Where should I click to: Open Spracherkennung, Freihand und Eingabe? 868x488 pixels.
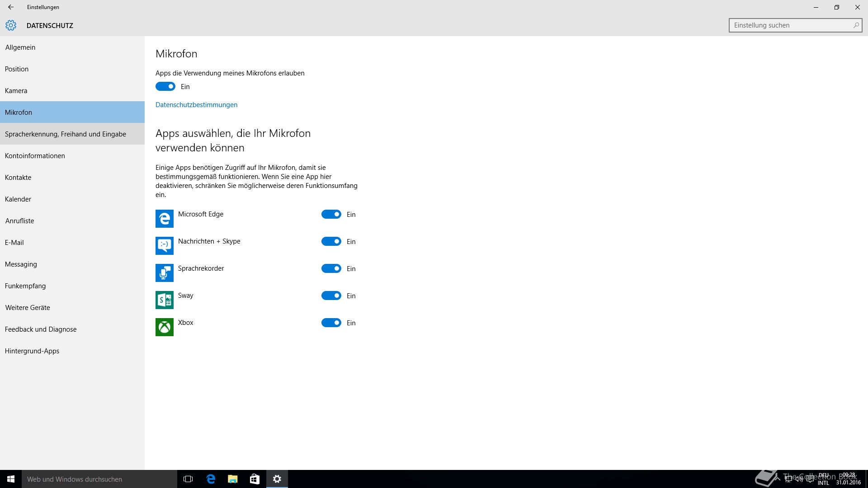click(72, 134)
